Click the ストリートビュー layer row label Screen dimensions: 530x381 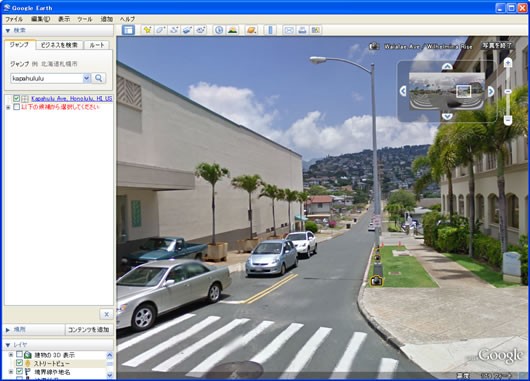52,363
